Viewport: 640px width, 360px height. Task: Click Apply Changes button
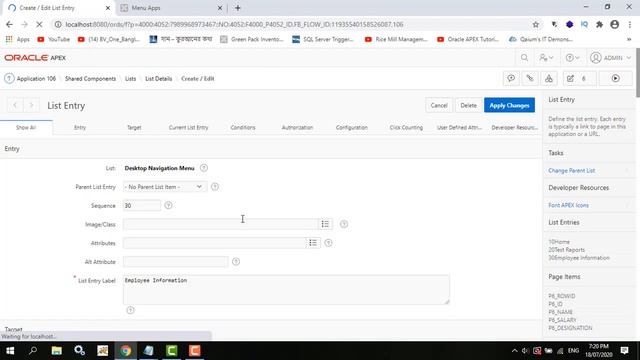(x=509, y=105)
